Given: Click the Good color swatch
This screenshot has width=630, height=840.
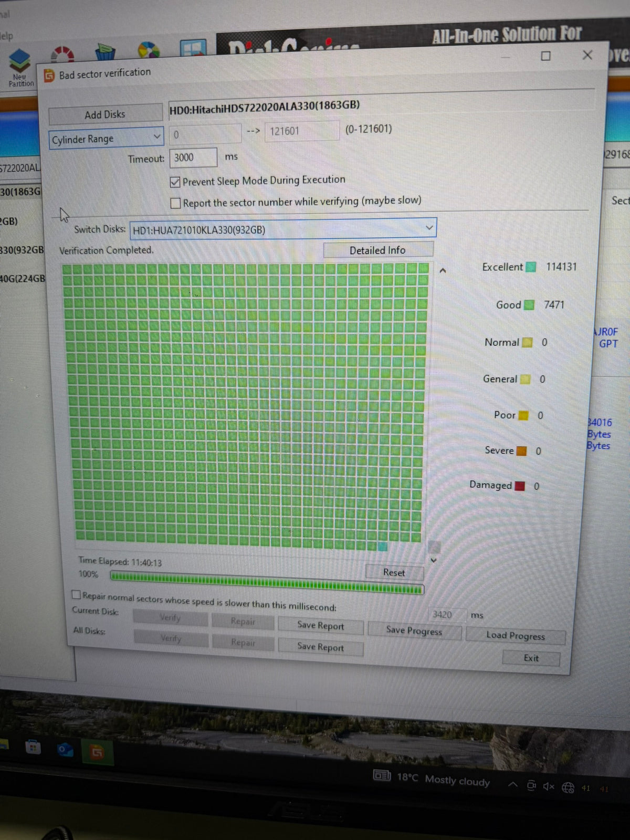Looking at the screenshot, I should point(529,305).
